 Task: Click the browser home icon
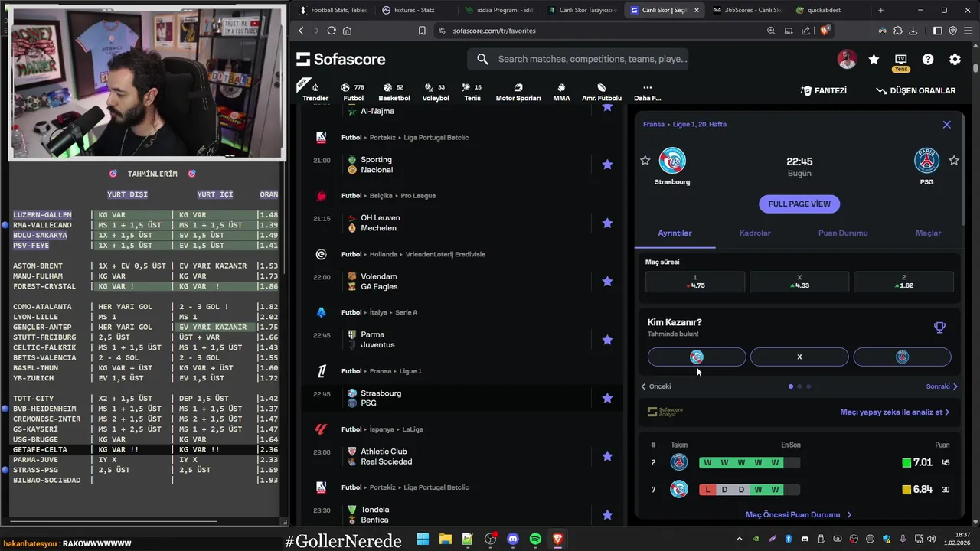[347, 31]
